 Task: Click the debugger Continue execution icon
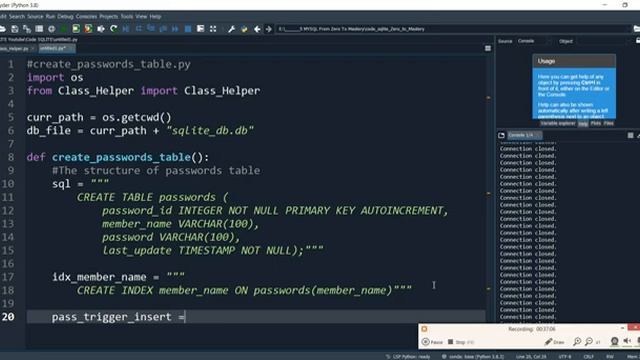pos(175,29)
